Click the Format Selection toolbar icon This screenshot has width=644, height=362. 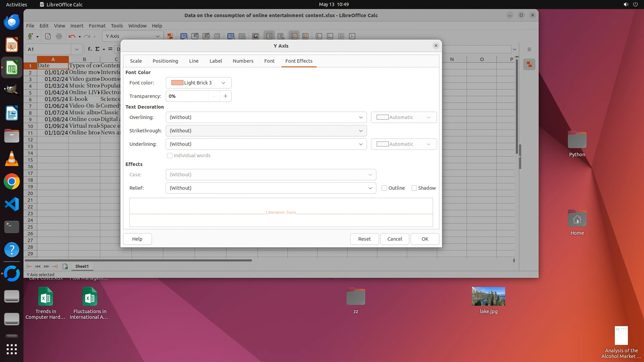pos(170,36)
